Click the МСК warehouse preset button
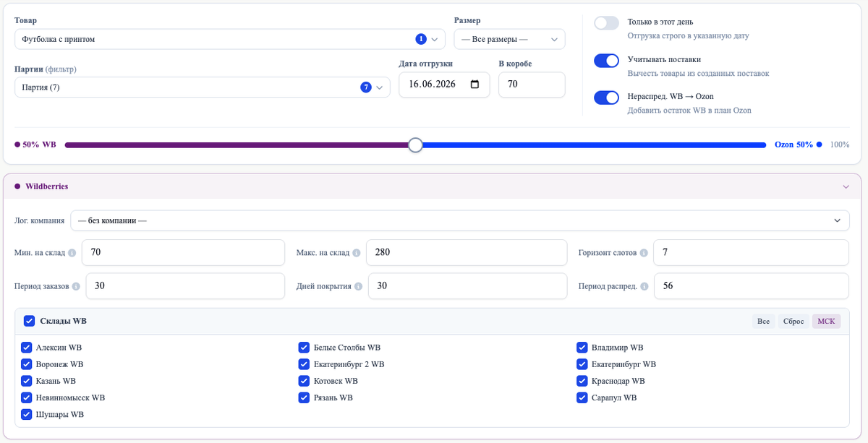Screen dimensions: 868x443 (x=826, y=321)
